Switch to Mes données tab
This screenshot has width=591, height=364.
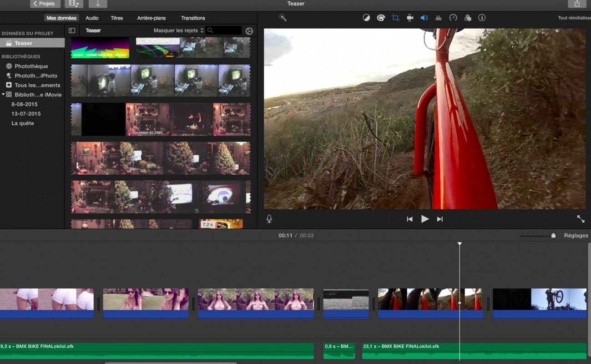(x=61, y=18)
